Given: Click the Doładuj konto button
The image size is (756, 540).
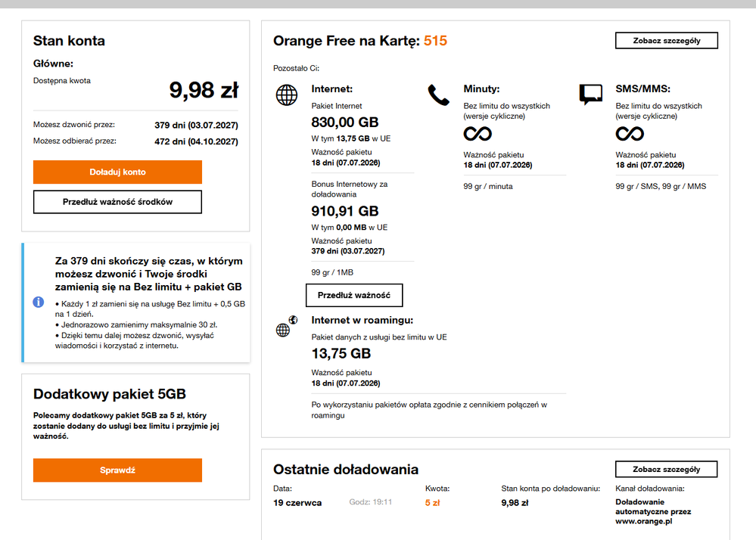Looking at the screenshot, I should pyautogui.click(x=117, y=172).
